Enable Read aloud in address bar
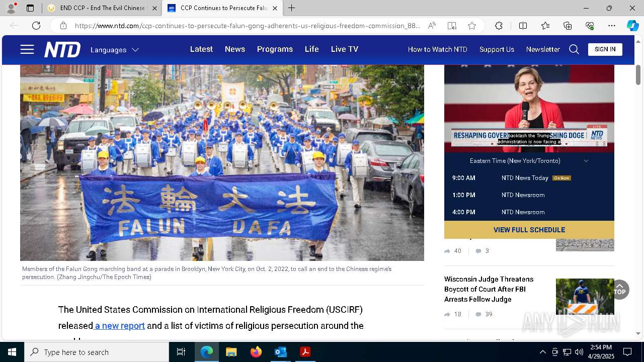Screen dimensions: 644x362 click(x=432, y=26)
